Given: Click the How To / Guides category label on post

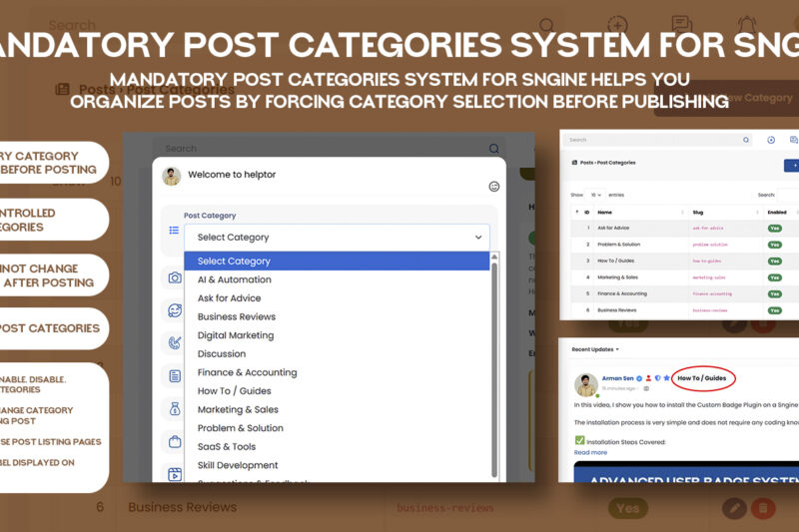Looking at the screenshot, I should [702, 378].
